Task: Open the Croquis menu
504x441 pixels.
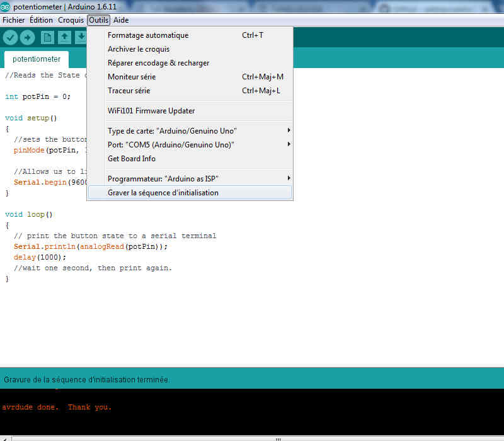Action: pyautogui.click(x=71, y=20)
